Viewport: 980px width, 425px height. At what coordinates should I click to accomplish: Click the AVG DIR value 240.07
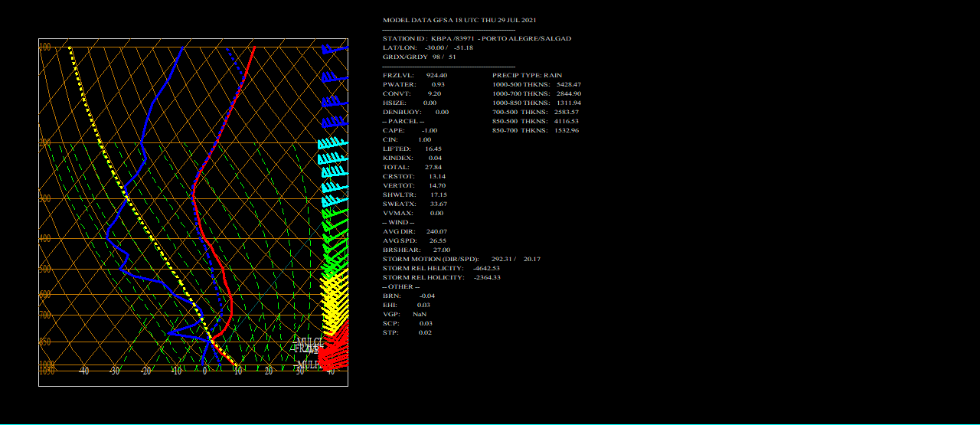point(436,231)
